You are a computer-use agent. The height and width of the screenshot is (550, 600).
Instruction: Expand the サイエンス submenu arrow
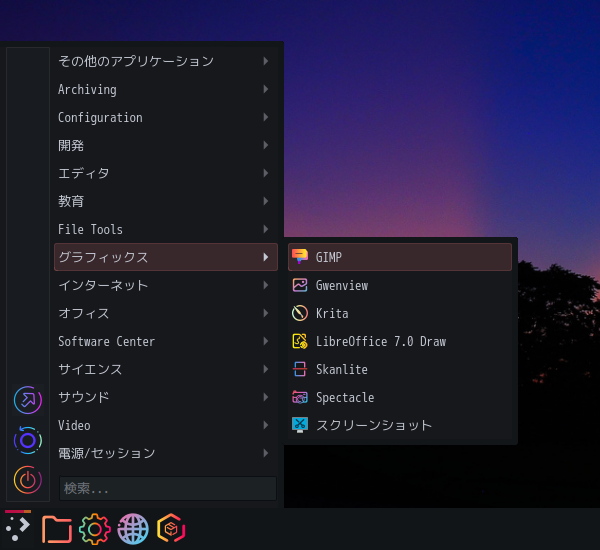click(x=266, y=369)
